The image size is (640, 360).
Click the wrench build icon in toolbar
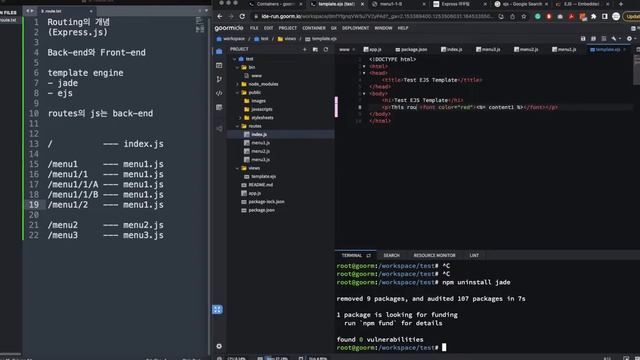pyautogui.click(x=614, y=38)
